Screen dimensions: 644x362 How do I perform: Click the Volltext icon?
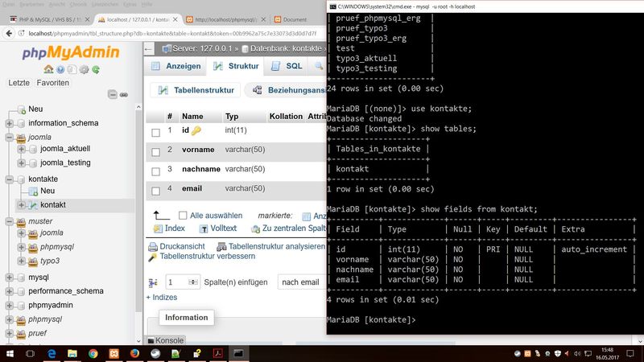[x=204, y=228]
